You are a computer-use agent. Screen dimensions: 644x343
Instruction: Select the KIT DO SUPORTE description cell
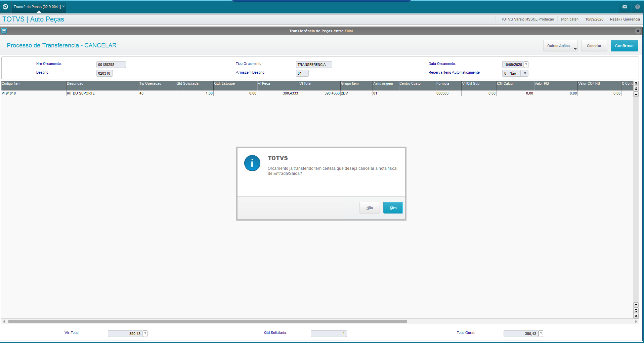coord(102,93)
